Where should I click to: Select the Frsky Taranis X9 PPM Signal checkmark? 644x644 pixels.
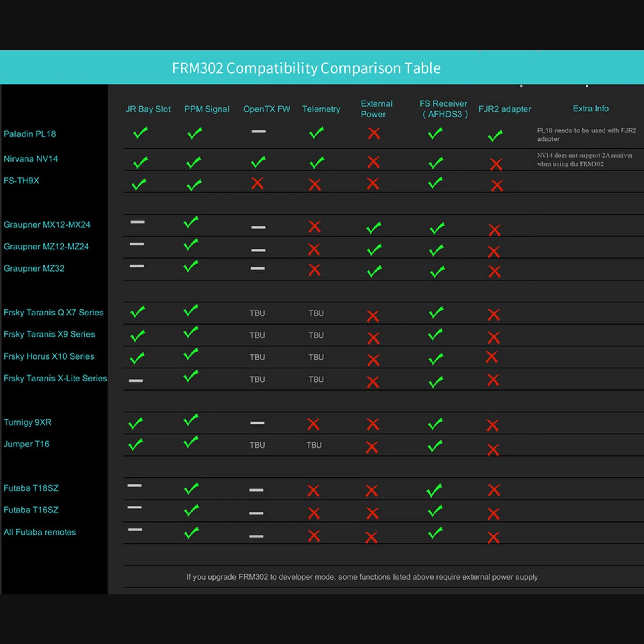point(191,332)
